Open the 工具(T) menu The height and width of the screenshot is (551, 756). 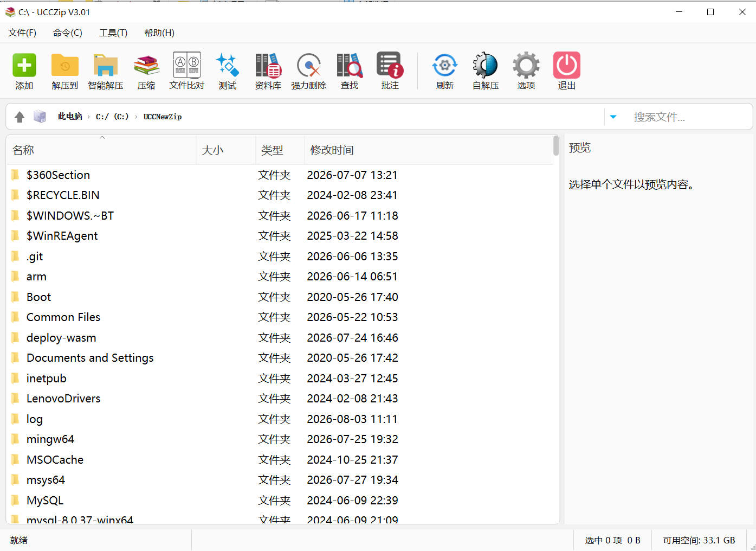pos(113,33)
